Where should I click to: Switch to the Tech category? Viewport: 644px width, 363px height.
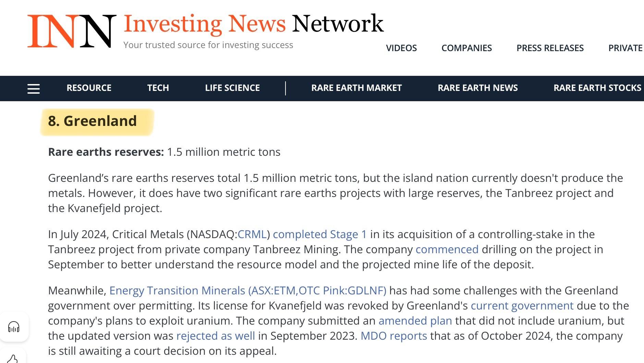point(158,88)
